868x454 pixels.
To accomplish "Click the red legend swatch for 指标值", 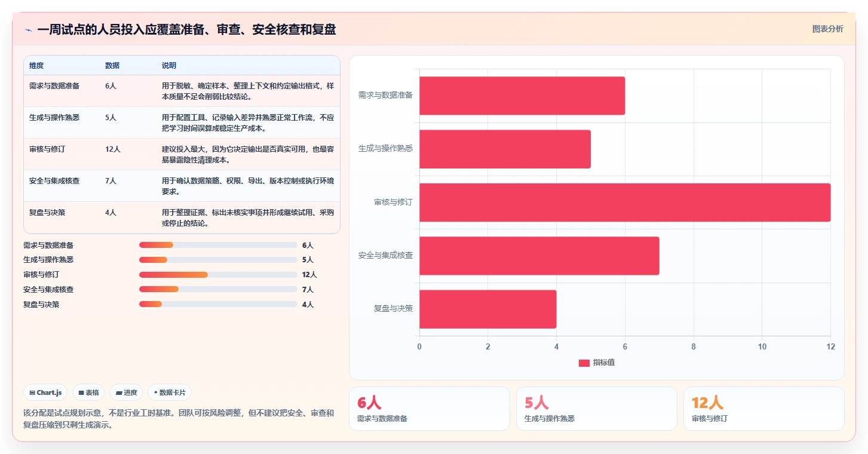I will tap(584, 363).
